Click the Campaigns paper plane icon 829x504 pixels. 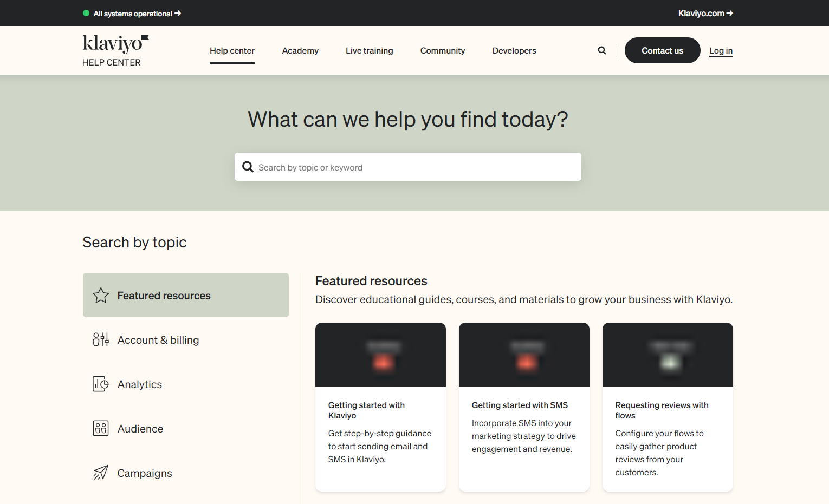pyautogui.click(x=101, y=473)
